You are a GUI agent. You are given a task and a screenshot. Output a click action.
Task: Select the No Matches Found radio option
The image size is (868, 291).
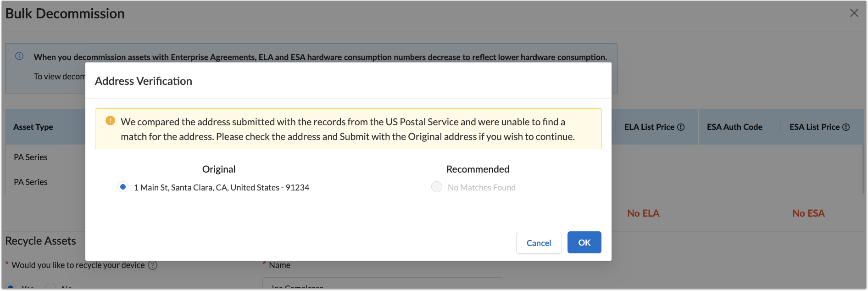(x=437, y=187)
